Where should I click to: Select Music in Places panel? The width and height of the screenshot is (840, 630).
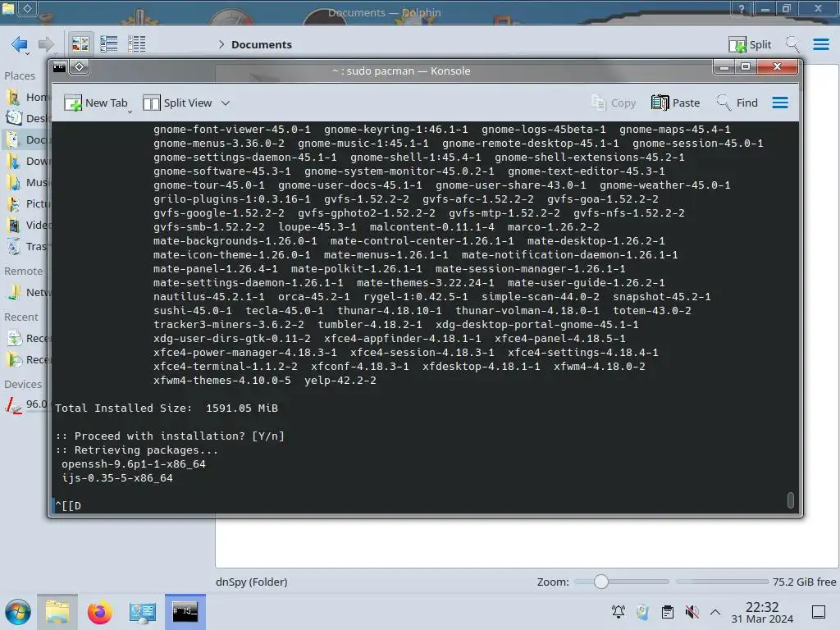pyautogui.click(x=27, y=182)
